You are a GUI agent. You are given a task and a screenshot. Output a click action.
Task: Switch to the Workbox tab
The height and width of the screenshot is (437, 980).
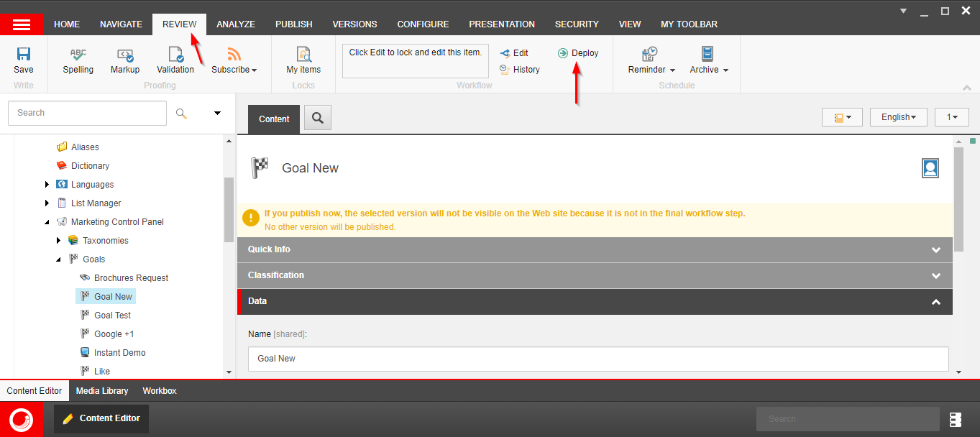pos(160,391)
